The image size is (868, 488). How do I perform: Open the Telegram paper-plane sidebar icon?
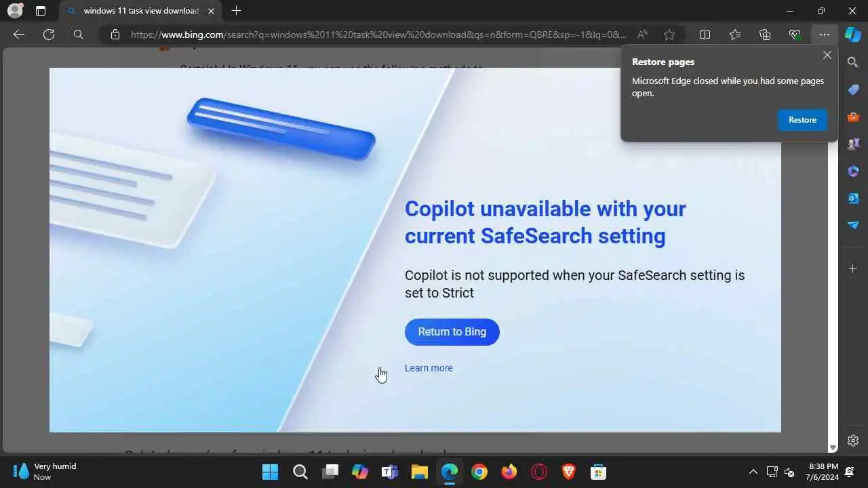click(x=853, y=225)
